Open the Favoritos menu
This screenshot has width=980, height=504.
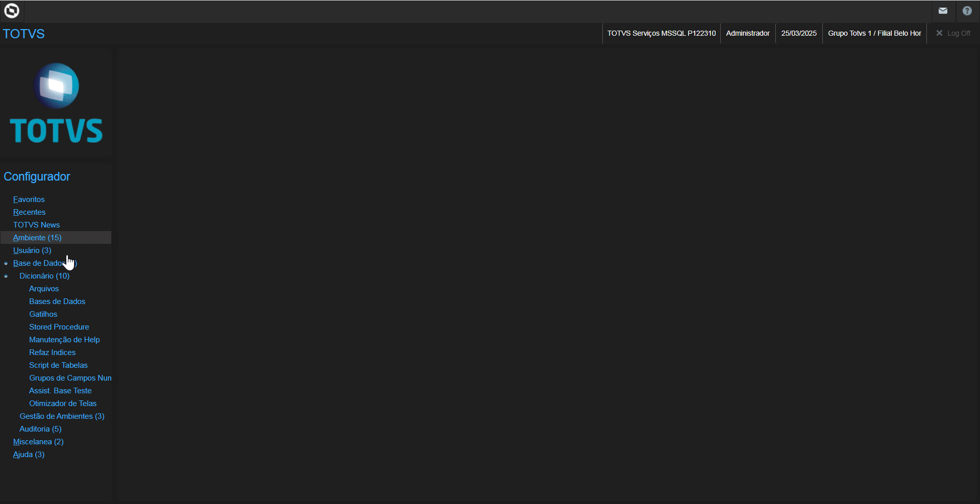29,199
